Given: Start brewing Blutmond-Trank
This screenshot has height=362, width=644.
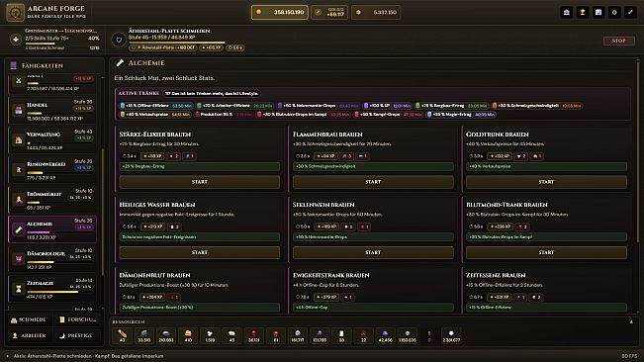Looking at the screenshot, I should click(546, 252).
